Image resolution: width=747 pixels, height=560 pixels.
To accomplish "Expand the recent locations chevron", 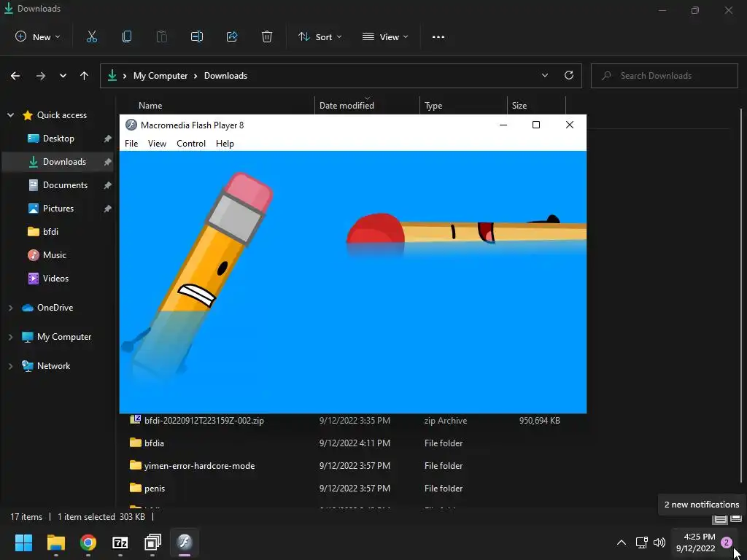I will pyautogui.click(x=63, y=76).
